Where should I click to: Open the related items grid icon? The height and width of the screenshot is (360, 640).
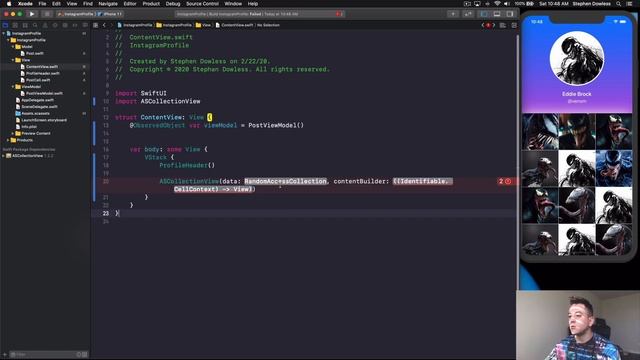(96, 25)
